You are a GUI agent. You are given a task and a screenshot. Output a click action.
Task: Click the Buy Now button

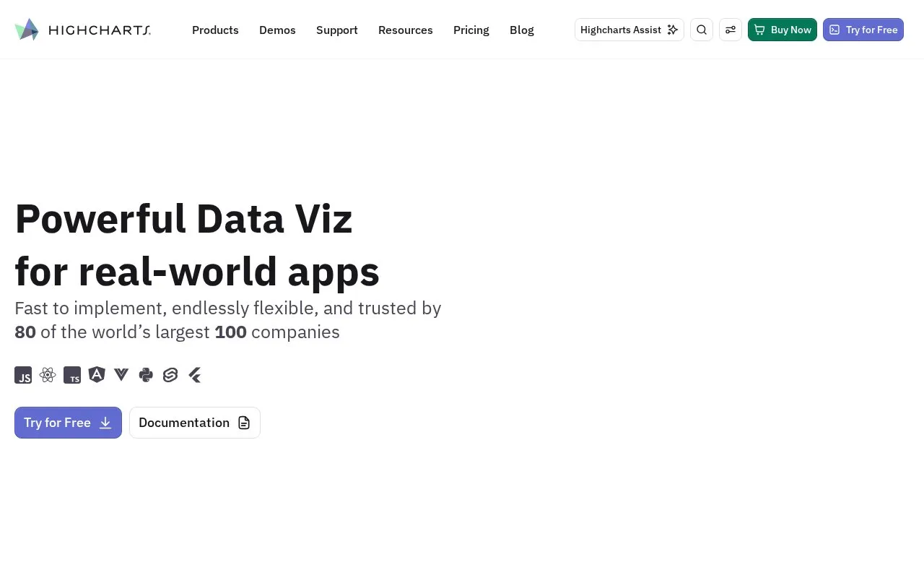783,30
